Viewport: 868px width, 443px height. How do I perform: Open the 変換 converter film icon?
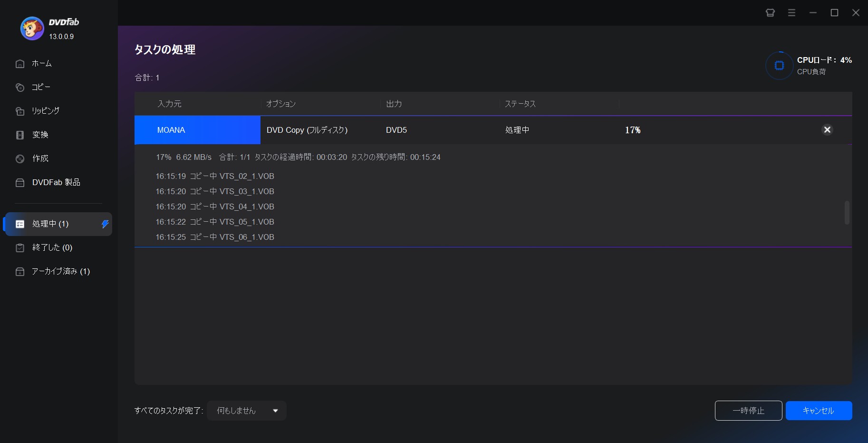pyautogui.click(x=20, y=135)
